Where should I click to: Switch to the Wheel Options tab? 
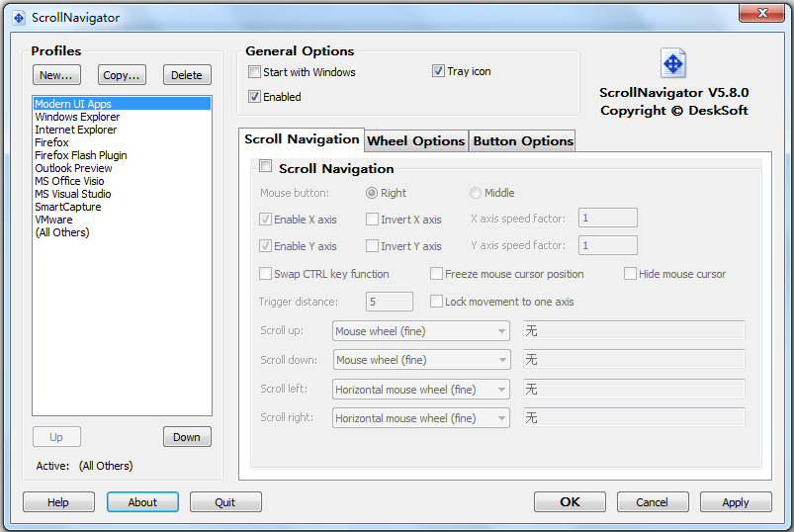click(x=415, y=140)
